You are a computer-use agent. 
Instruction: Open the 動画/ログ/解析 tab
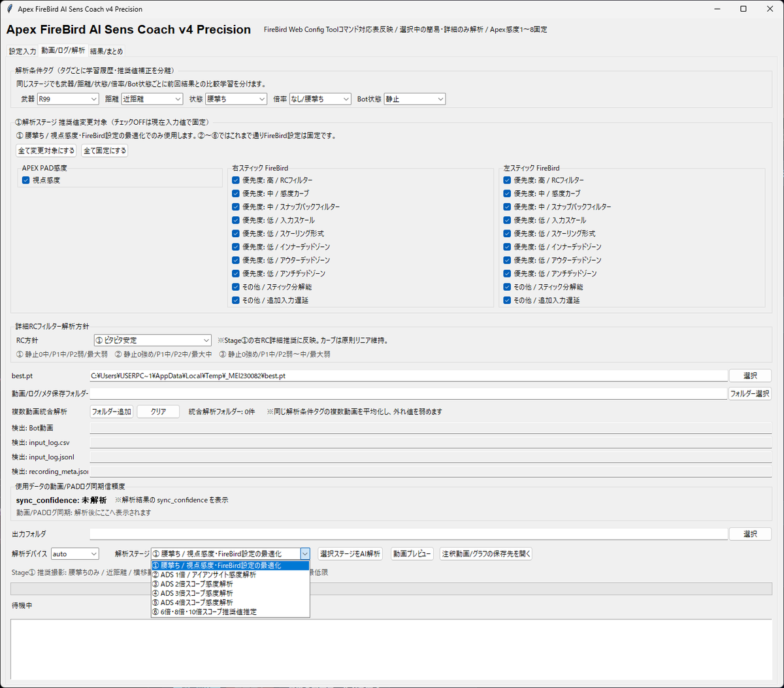63,50
